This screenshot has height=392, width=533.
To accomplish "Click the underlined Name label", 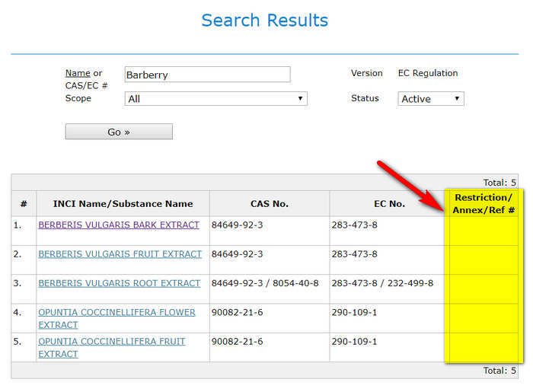I will point(78,73).
